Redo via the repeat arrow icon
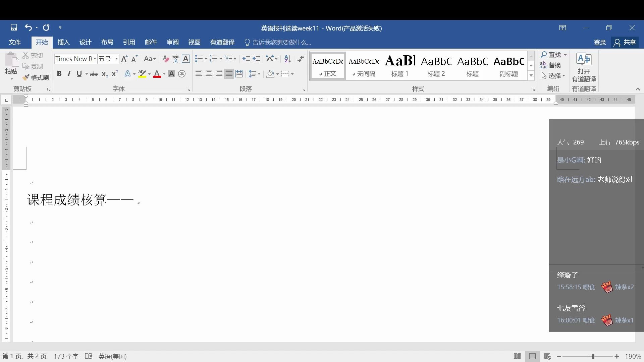This screenshot has width=644, height=362. click(46, 27)
